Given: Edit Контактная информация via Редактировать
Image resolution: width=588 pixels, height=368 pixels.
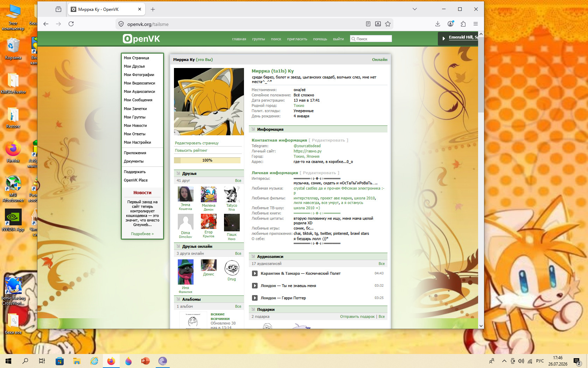Looking at the screenshot, I should (328, 140).
